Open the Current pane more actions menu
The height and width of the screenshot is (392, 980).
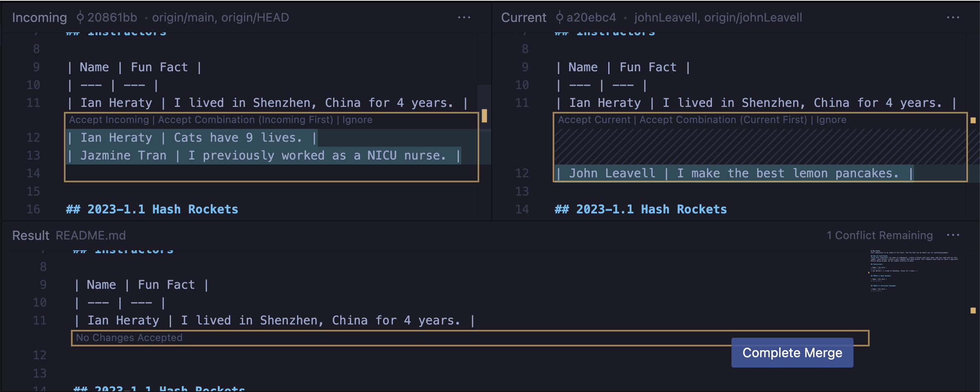pyautogui.click(x=953, y=17)
